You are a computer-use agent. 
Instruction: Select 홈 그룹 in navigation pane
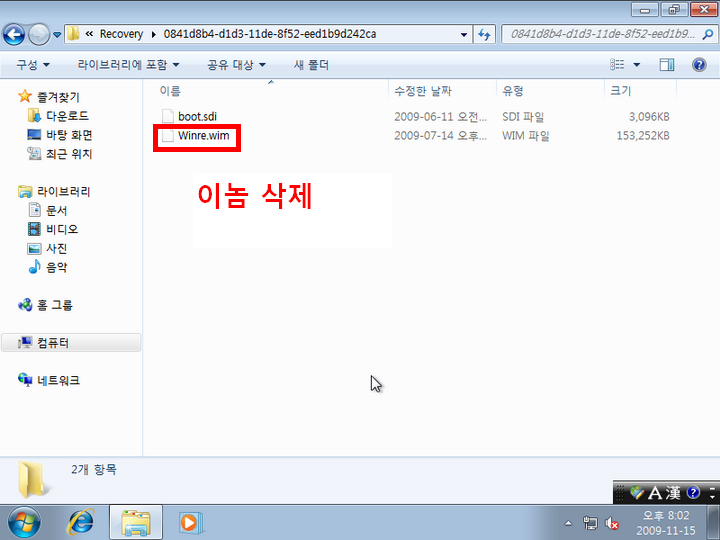point(55,305)
